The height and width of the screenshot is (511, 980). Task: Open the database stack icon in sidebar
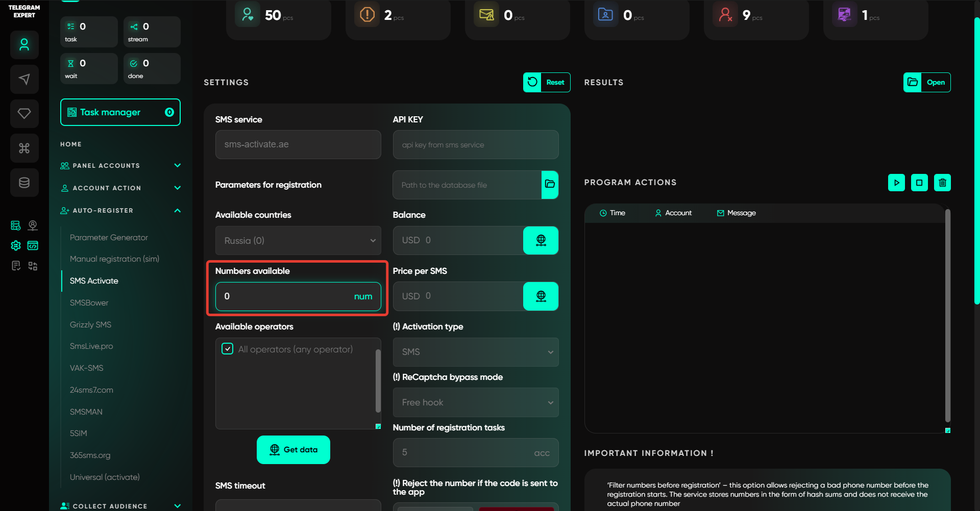(24, 183)
